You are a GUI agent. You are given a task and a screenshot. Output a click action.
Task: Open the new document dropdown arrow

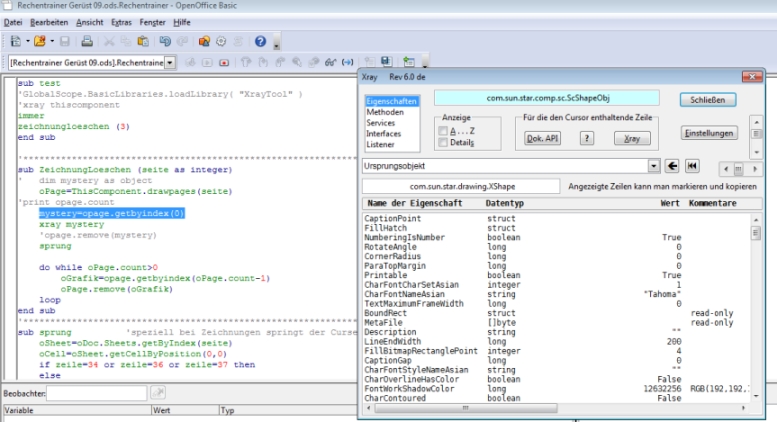pos(27,42)
